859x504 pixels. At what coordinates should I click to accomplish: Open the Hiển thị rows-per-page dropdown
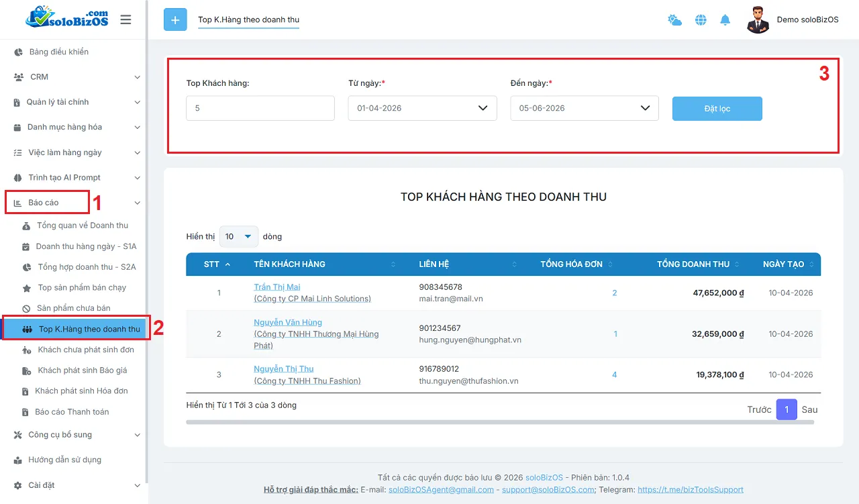point(239,236)
